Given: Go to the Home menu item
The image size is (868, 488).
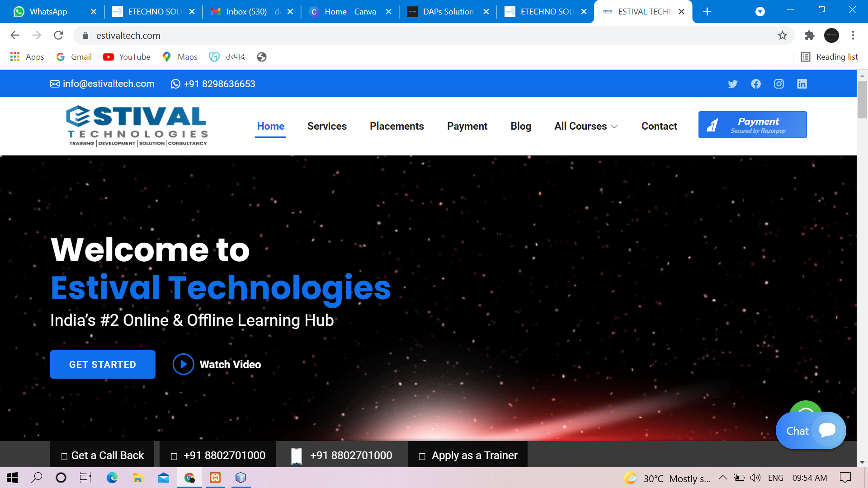Looking at the screenshot, I should [270, 127].
